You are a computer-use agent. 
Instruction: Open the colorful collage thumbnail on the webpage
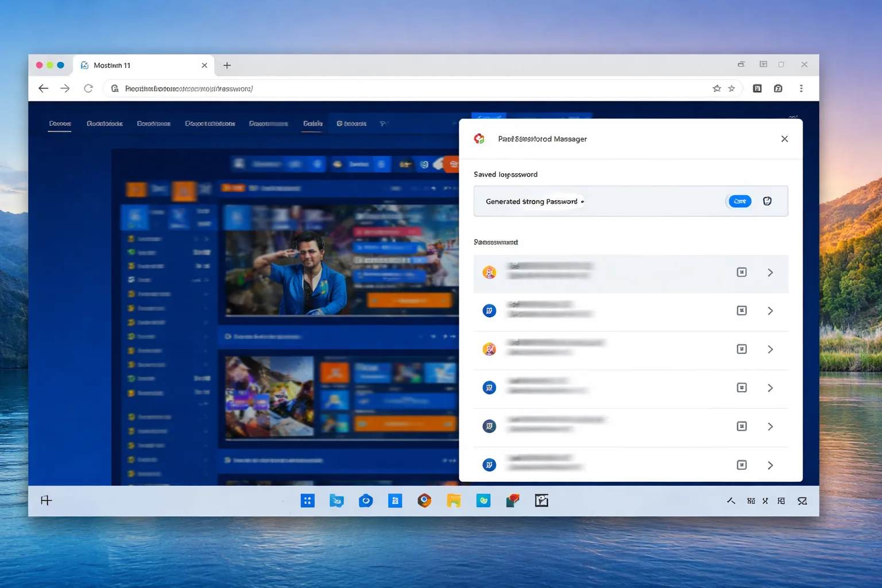click(x=270, y=397)
